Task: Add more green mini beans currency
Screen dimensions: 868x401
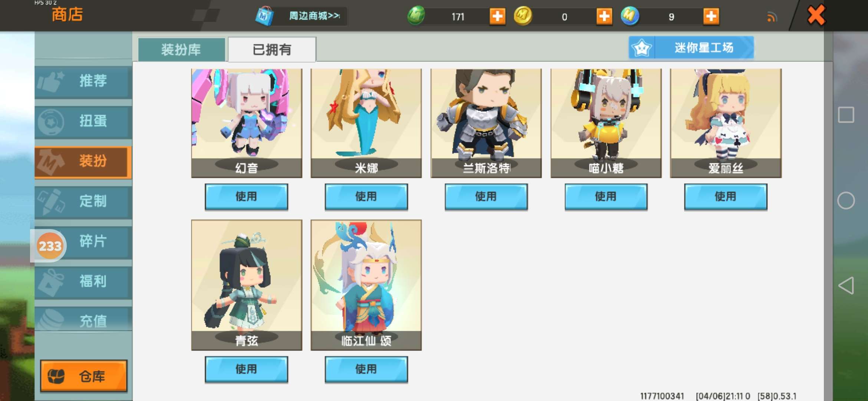Action: pos(497,16)
